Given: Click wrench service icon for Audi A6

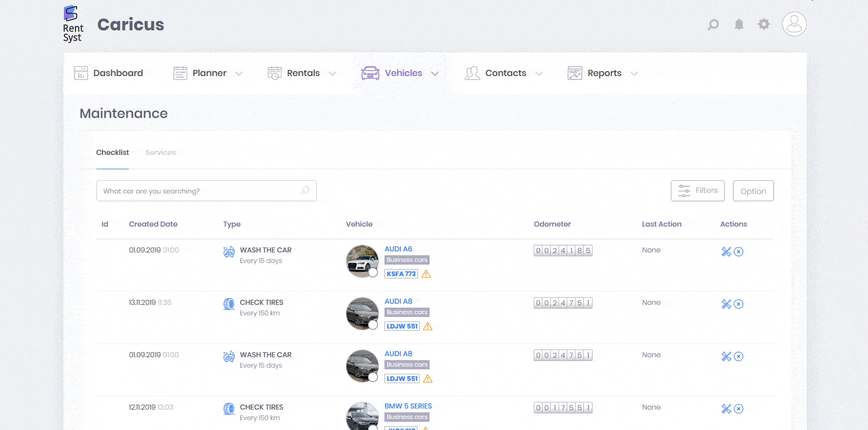Looking at the screenshot, I should 726,251.
